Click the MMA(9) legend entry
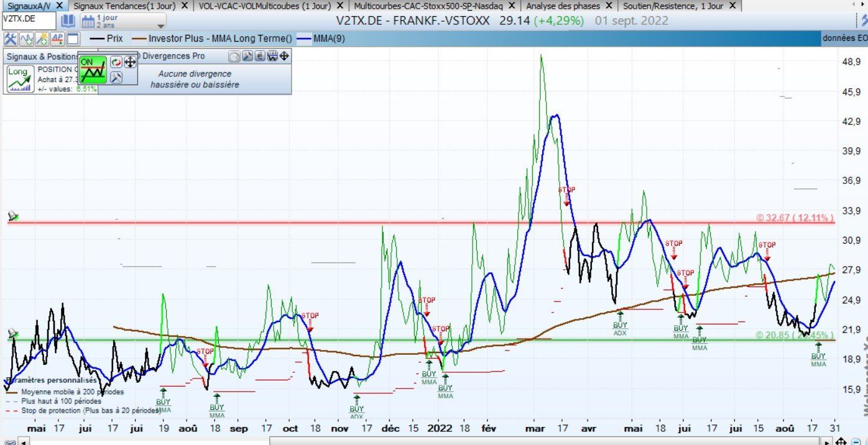This screenshot has width=868, height=445. tap(321, 39)
